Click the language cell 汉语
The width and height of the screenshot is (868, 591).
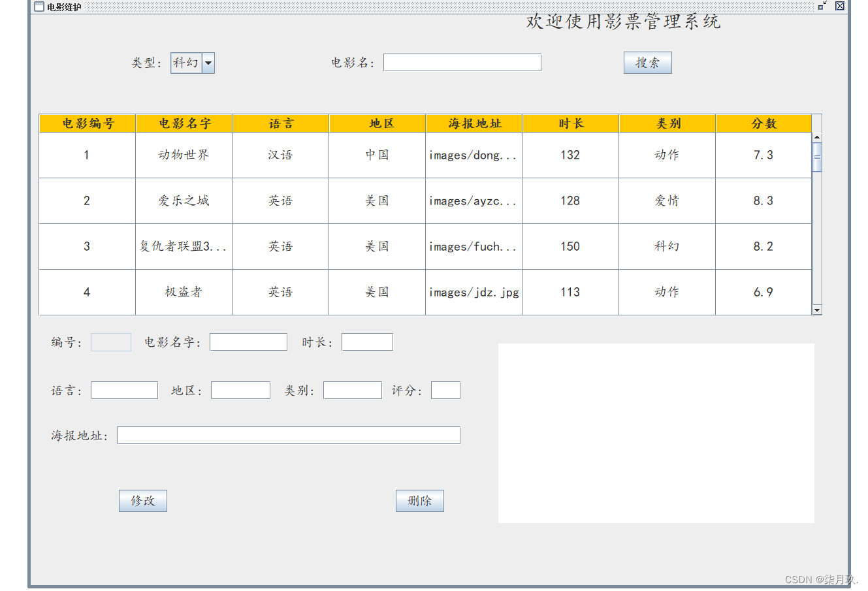point(280,155)
